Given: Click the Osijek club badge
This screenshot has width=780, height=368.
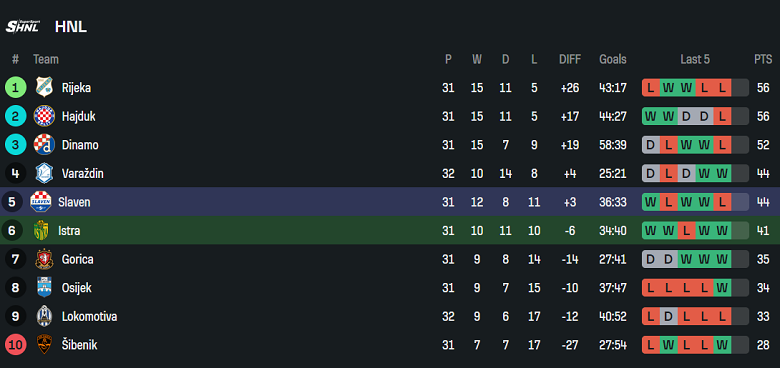Looking at the screenshot, I should [x=44, y=287].
